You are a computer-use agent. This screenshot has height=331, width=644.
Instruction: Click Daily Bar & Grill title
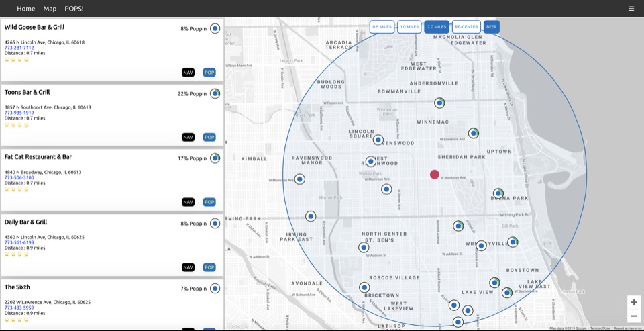25,222
